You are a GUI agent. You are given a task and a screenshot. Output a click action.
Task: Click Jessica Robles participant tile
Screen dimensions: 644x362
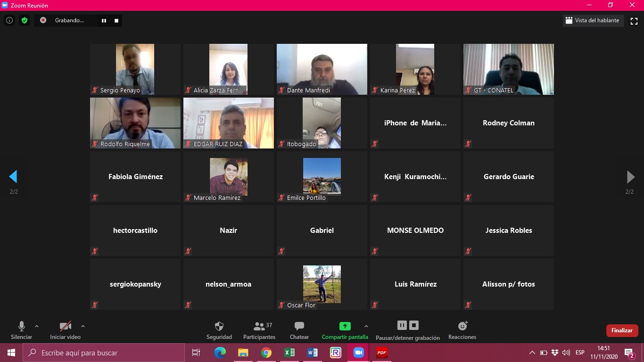(509, 230)
